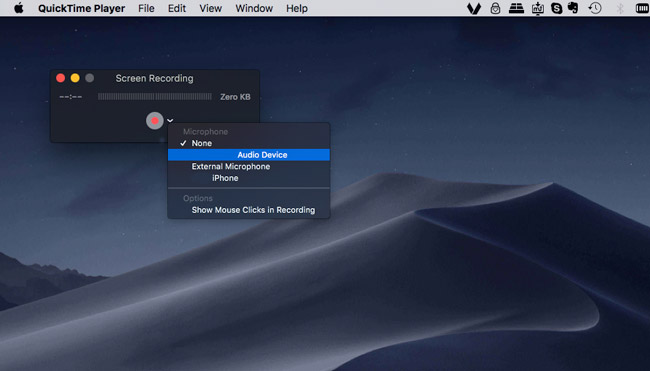Click the battery icon in menu bar
The height and width of the screenshot is (371, 650).
(x=642, y=8)
